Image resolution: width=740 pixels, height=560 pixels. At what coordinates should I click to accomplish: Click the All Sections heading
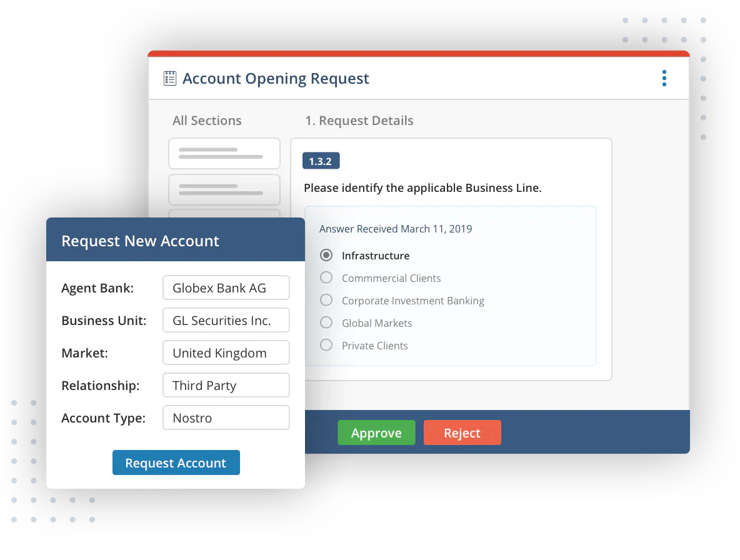(x=207, y=121)
